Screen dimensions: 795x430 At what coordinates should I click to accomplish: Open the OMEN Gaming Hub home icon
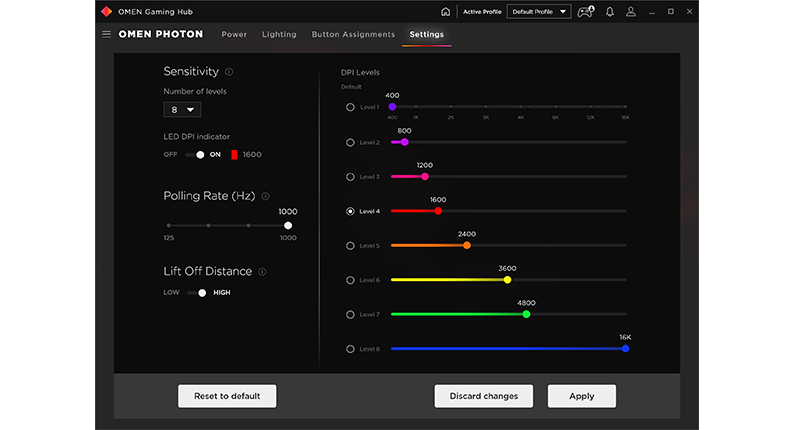[x=445, y=12]
